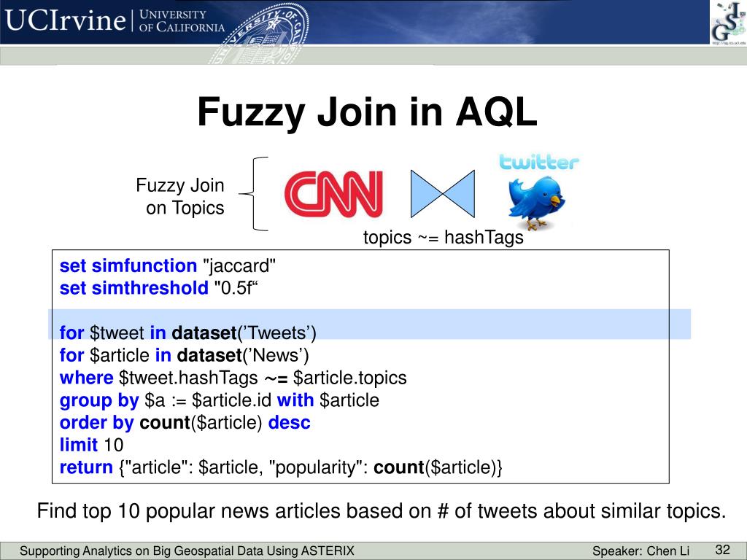Click 'UNIVERSITY OF CALIFORNIA' header text
Image resolution: width=747 pixels, height=560 pixels.
(182, 21)
